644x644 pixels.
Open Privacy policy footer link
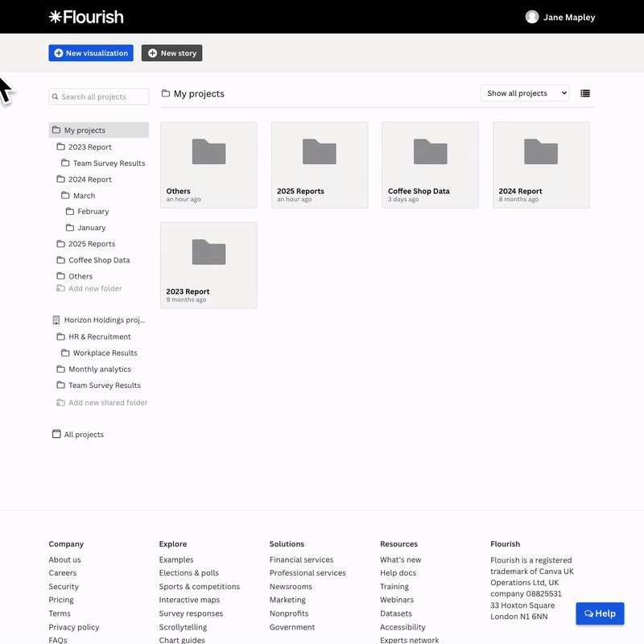(74, 627)
